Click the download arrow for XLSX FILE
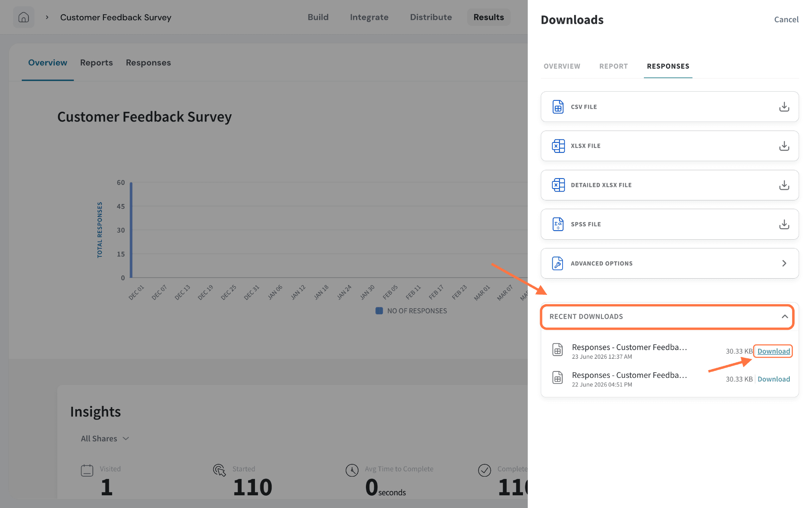Viewport: 812px width, 508px height. [x=784, y=146]
